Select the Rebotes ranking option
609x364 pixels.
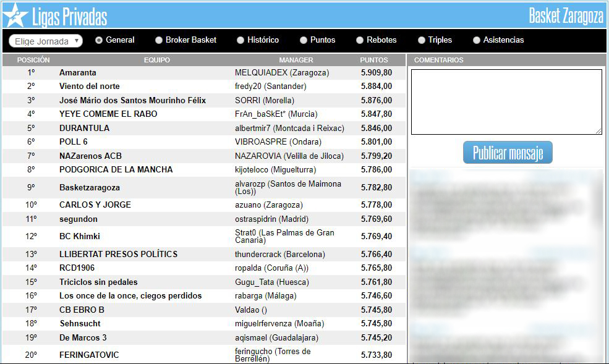pyautogui.click(x=360, y=40)
